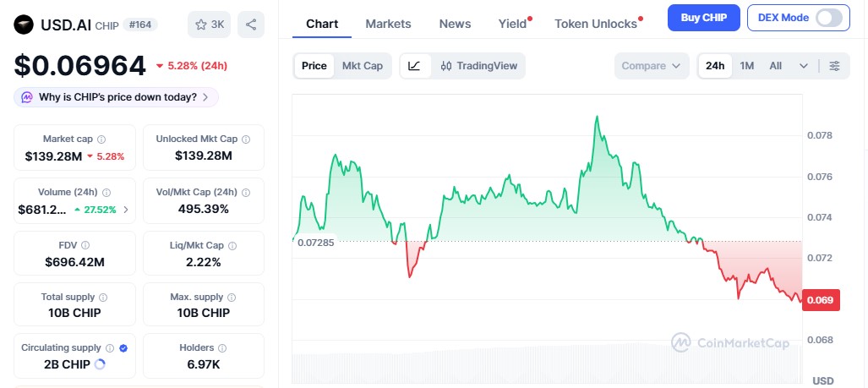
Task: Click the 495.39% Vol/Mkt Cap value
Action: tap(203, 209)
